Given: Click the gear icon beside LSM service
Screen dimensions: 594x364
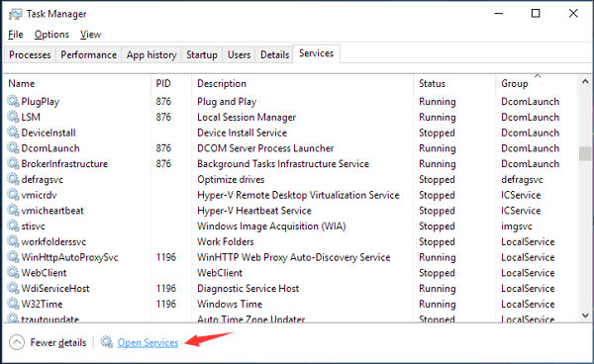Looking at the screenshot, I should (x=13, y=117).
